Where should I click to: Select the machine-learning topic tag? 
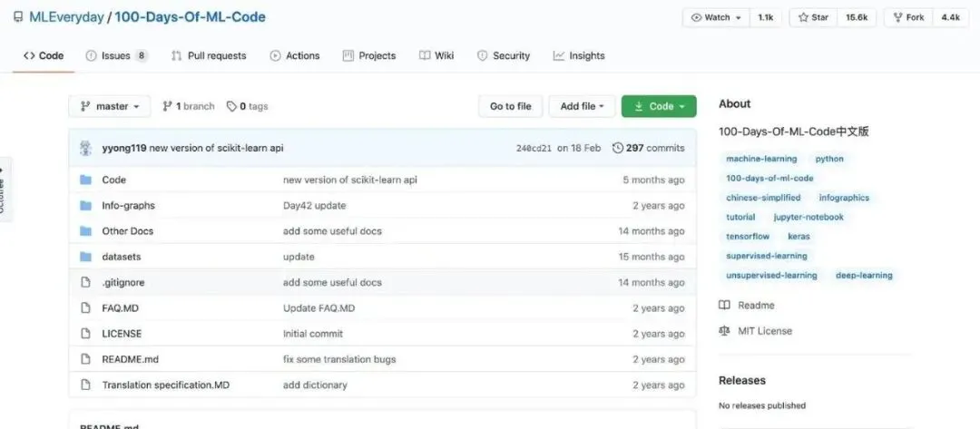[761, 159]
